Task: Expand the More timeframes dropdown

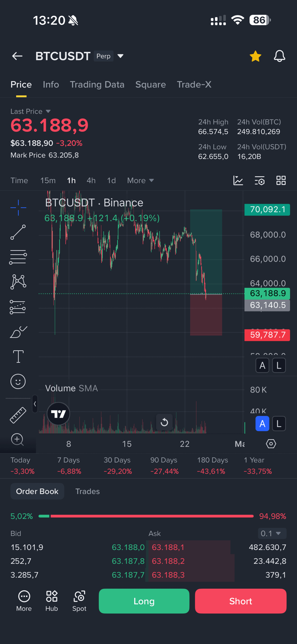Action: [x=140, y=180]
